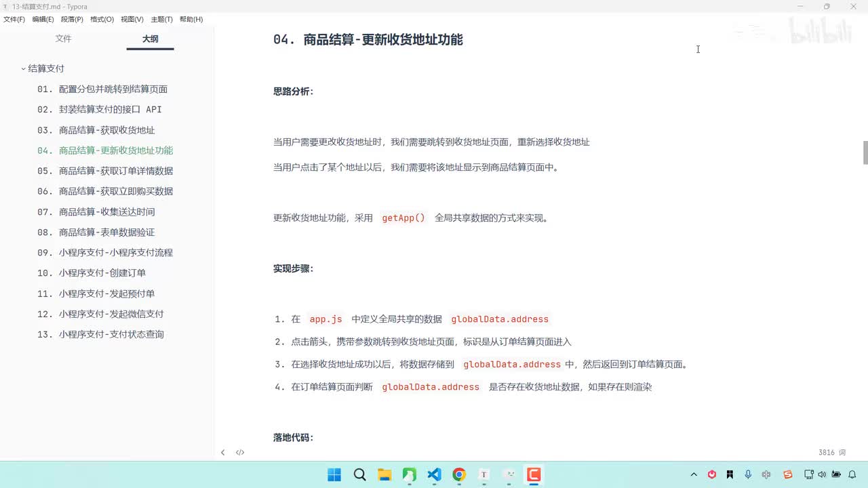
Task: Open the 段落(P) menu
Action: pos(73,20)
